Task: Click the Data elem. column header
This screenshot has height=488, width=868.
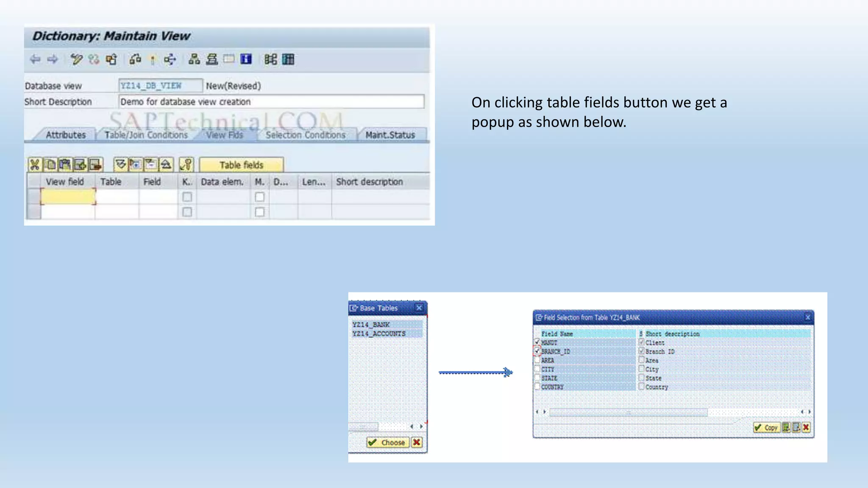Action: click(223, 182)
